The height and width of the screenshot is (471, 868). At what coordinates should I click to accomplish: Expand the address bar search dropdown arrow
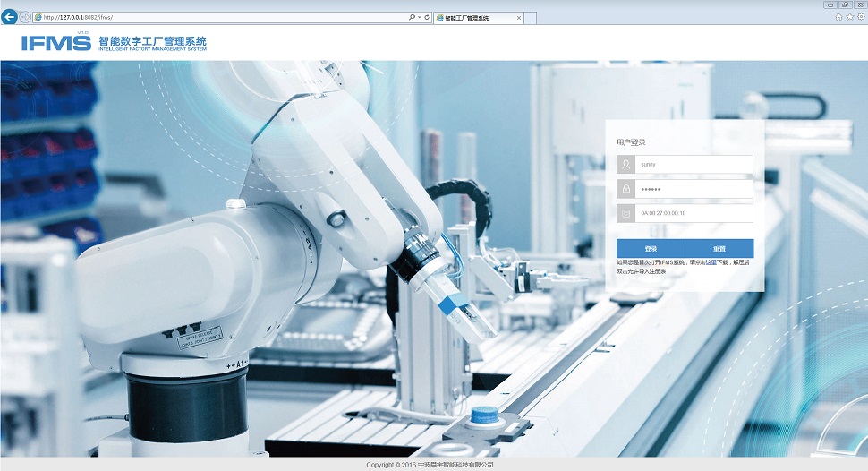(419, 17)
